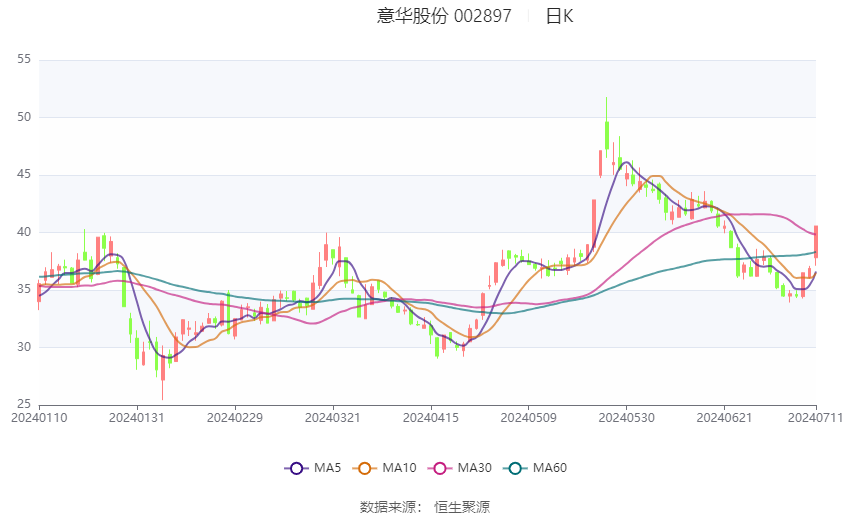This screenshot has width=850, height=517.
Task: Click the chart title 意华股份 002897
Action: coord(444,16)
